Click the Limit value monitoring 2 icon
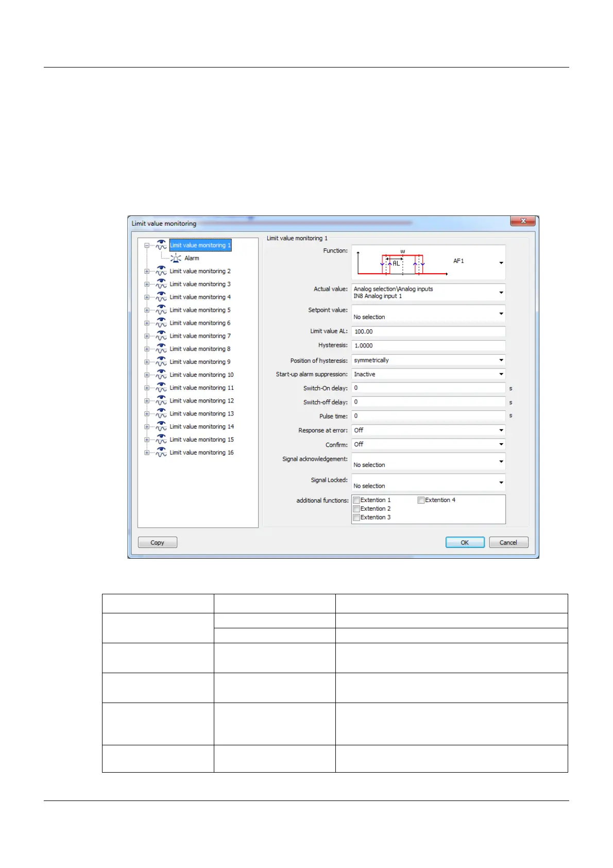 click(x=161, y=271)
